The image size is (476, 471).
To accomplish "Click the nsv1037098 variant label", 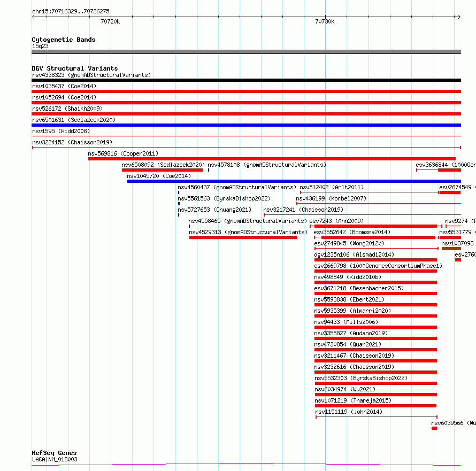I will (x=457, y=243).
